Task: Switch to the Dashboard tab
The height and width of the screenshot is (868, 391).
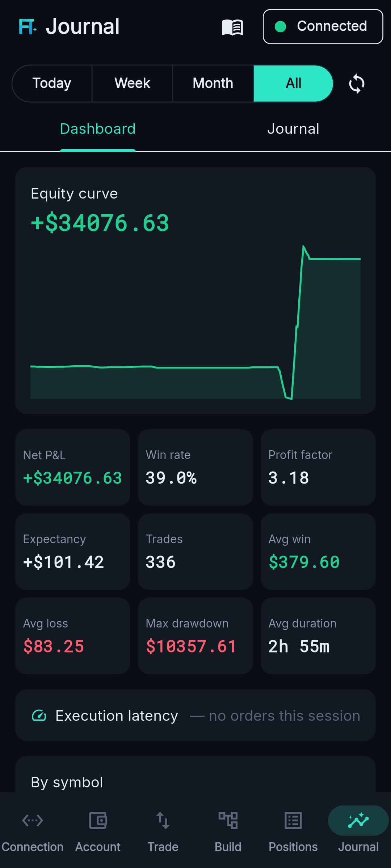Action: click(x=98, y=129)
